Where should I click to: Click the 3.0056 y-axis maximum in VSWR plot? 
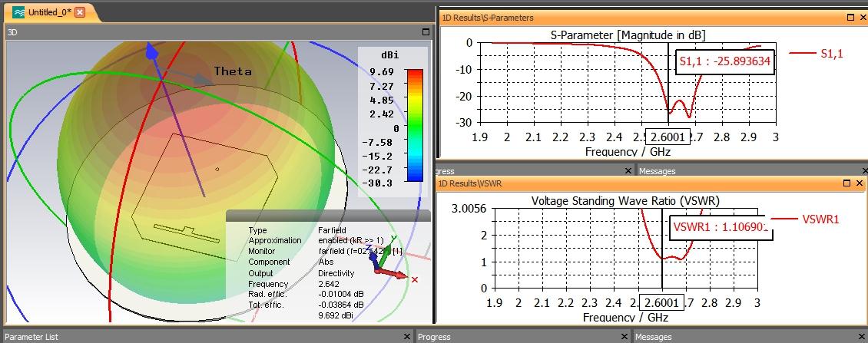[x=469, y=209]
